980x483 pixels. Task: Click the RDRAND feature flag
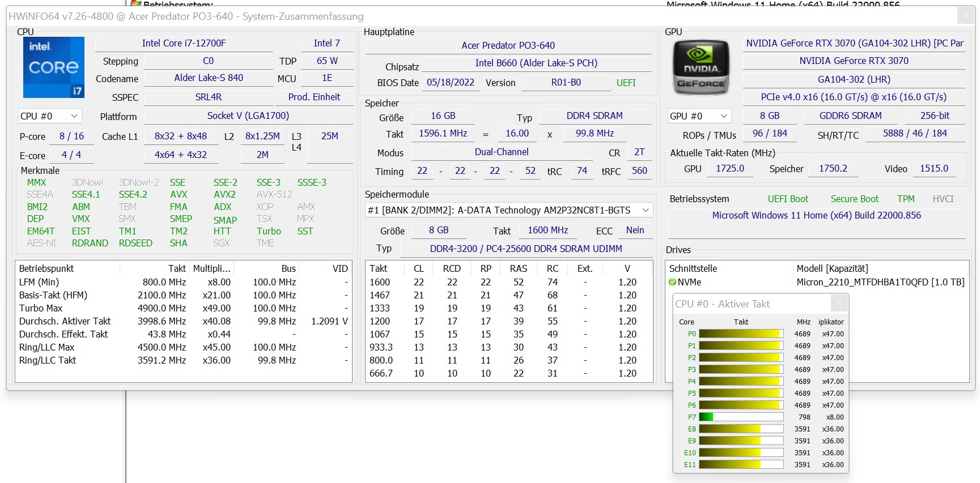click(x=90, y=243)
